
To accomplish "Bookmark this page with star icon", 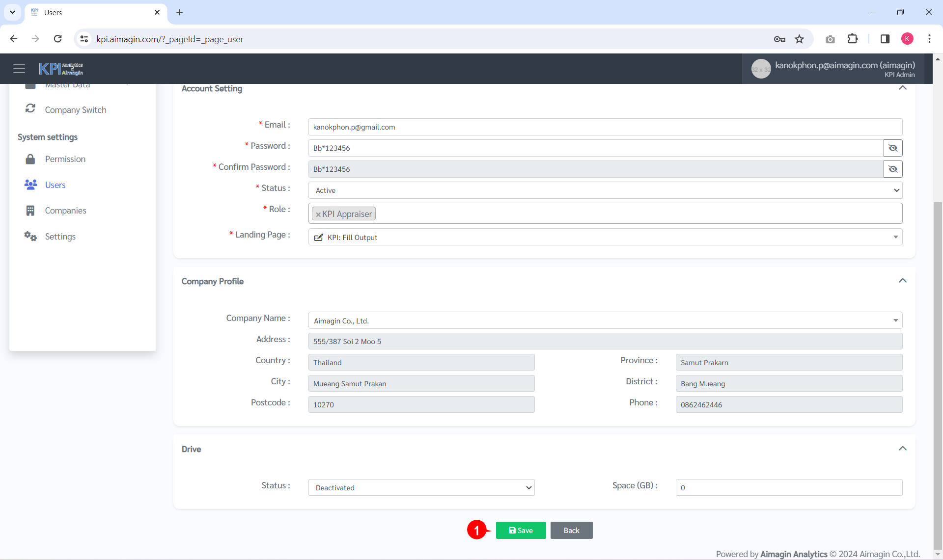I will pyautogui.click(x=800, y=39).
